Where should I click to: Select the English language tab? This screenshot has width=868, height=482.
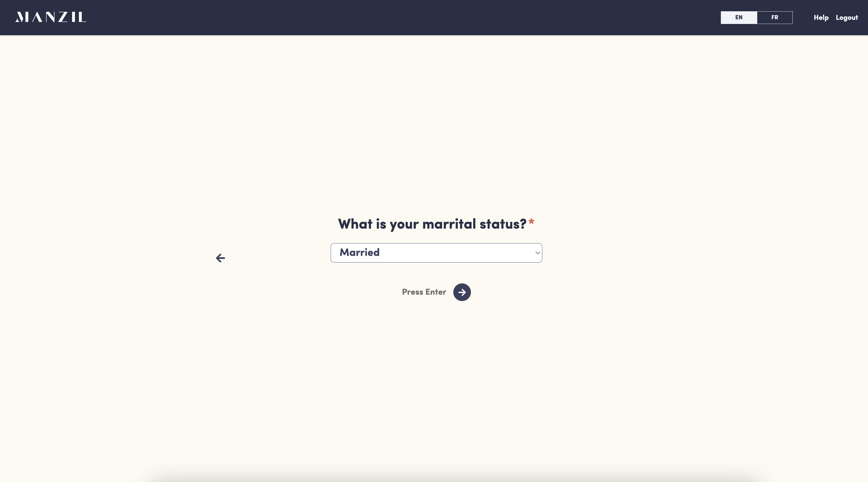(x=738, y=18)
